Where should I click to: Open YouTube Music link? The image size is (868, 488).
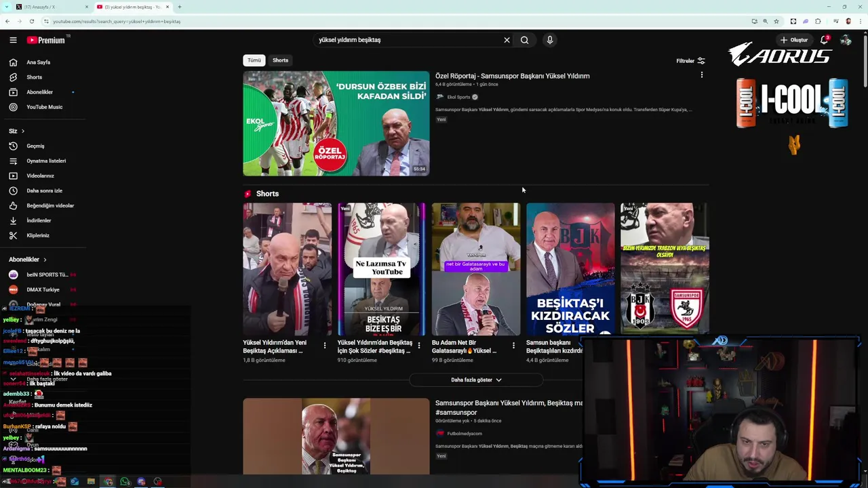[x=44, y=107]
